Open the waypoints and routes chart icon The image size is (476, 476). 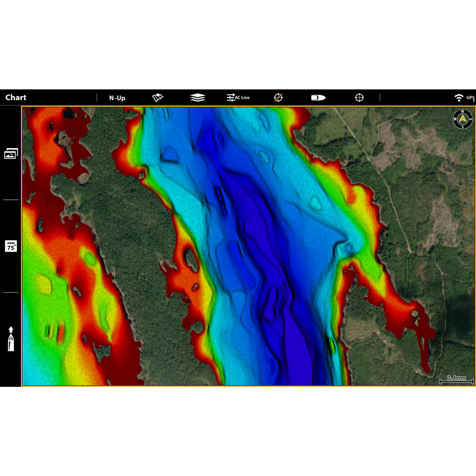click(x=158, y=97)
